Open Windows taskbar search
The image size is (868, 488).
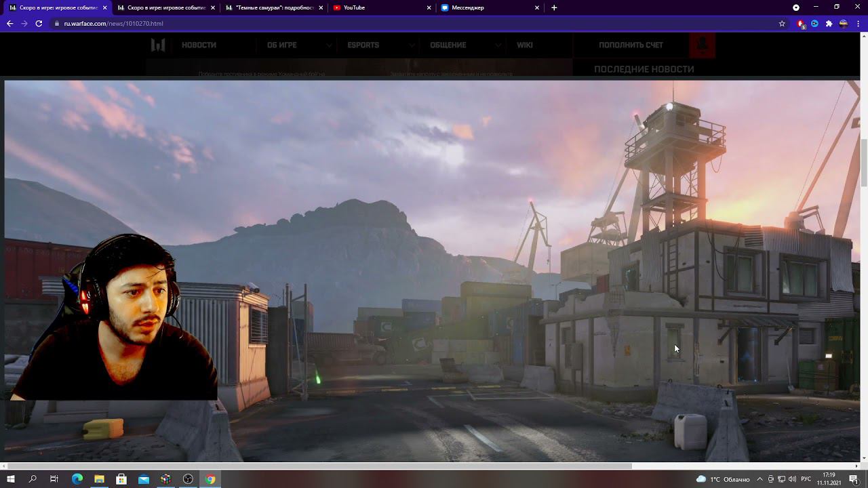coord(33,479)
